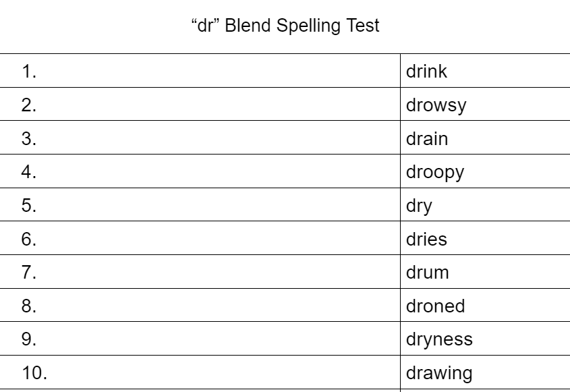This screenshot has width=570, height=392.
Task: Place cursor on the word "drum"
Action: [428, 273]
